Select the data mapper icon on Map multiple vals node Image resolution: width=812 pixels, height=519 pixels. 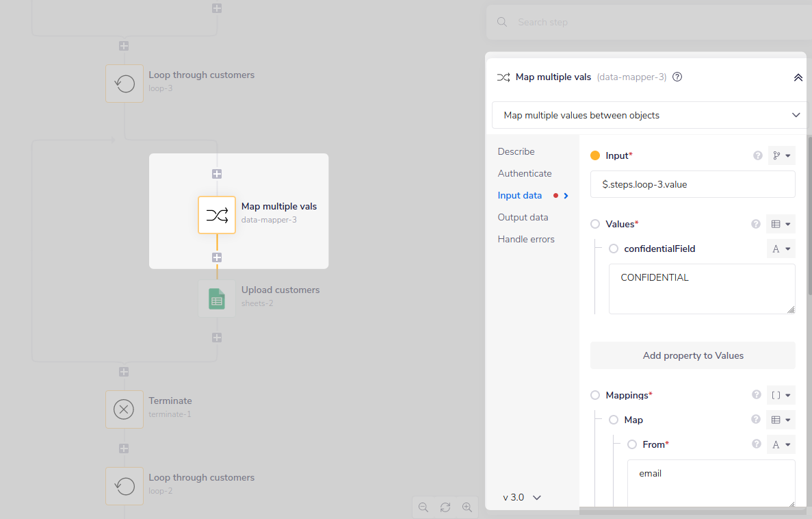coord(216,214)
